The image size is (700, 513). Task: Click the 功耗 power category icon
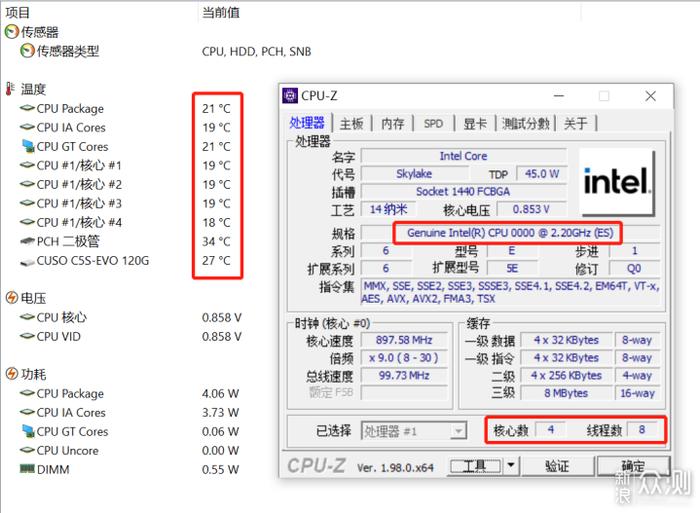[x=12, y=374]
